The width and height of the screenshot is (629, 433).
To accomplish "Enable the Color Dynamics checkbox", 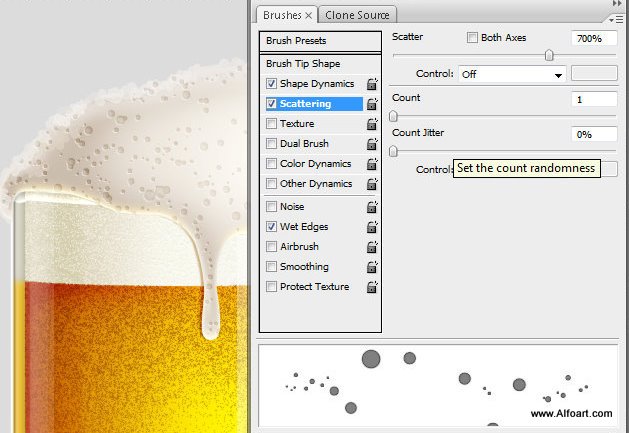I will pyautogui.click(x=271, y=163).
